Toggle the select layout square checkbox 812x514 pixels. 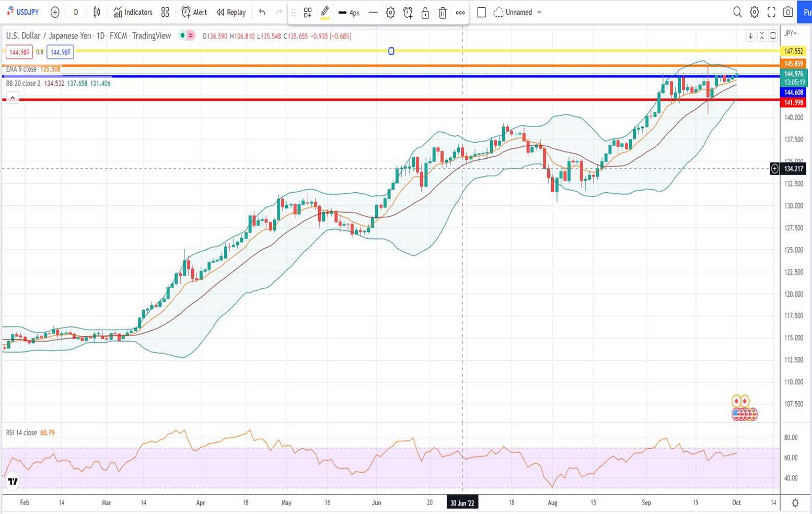point(482,12)
